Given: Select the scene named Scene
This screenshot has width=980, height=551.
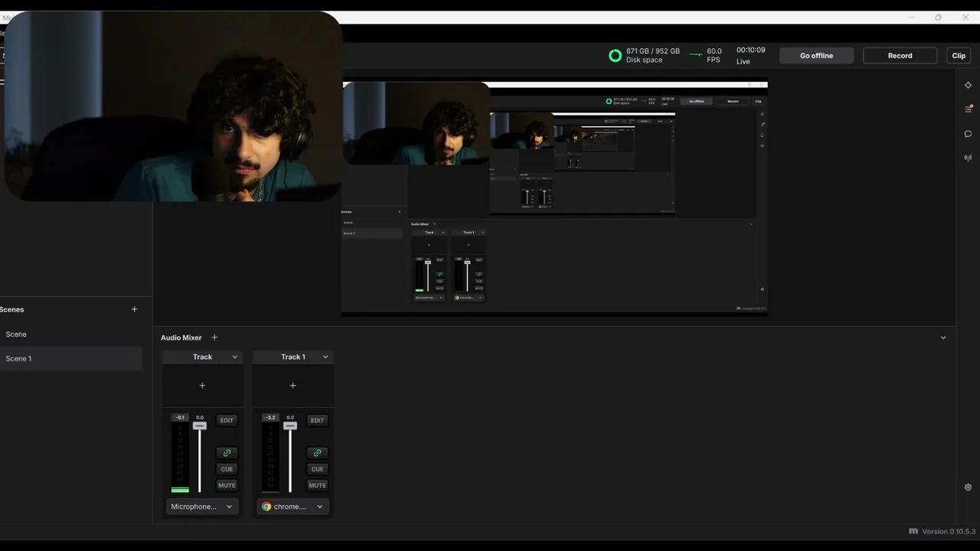Looking at the screenshot, I should (71, 334).
